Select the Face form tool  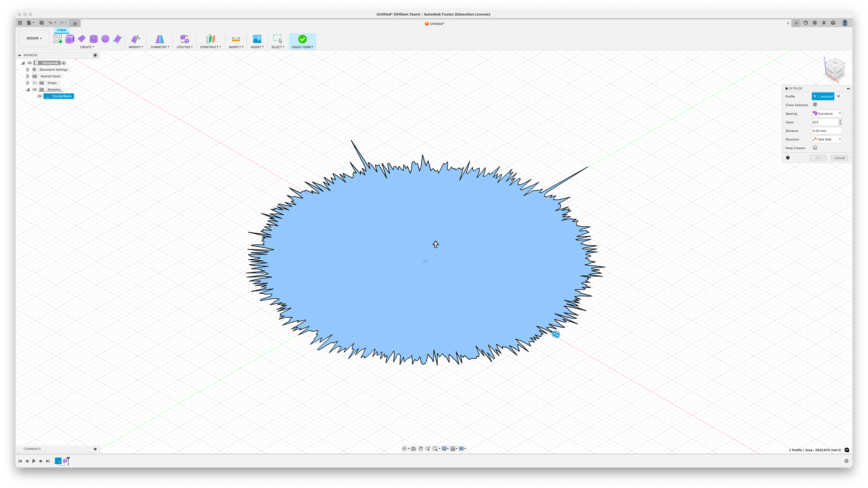(118, 39)
